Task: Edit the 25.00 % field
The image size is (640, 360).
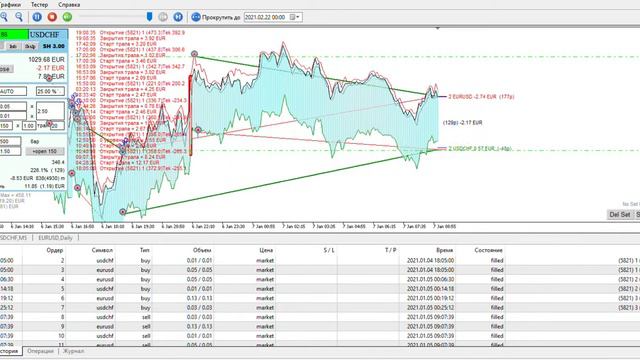Action: pos(50,91)
